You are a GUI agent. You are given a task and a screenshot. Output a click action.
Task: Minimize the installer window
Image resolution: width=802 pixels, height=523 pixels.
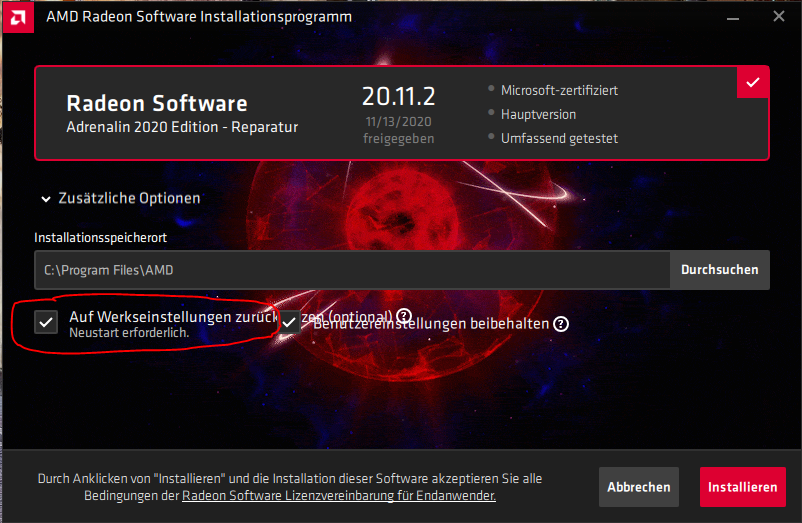733,17
